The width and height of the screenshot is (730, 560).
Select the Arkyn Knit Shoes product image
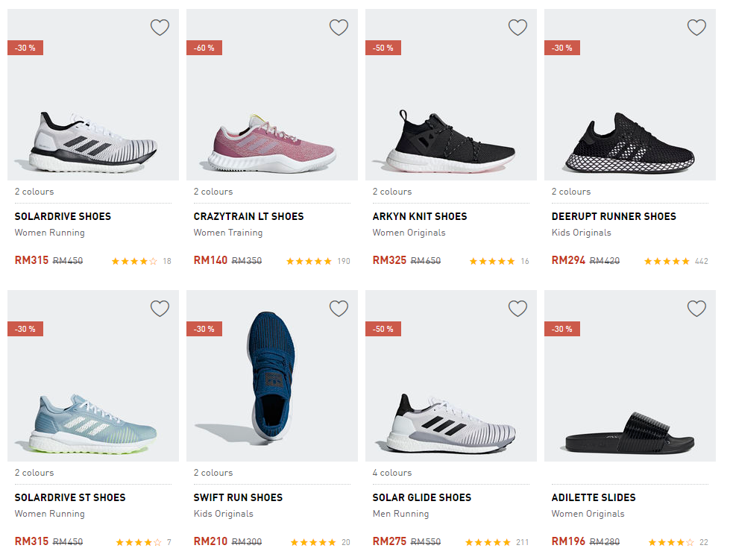pyautogui.click(x=450, y=142)
